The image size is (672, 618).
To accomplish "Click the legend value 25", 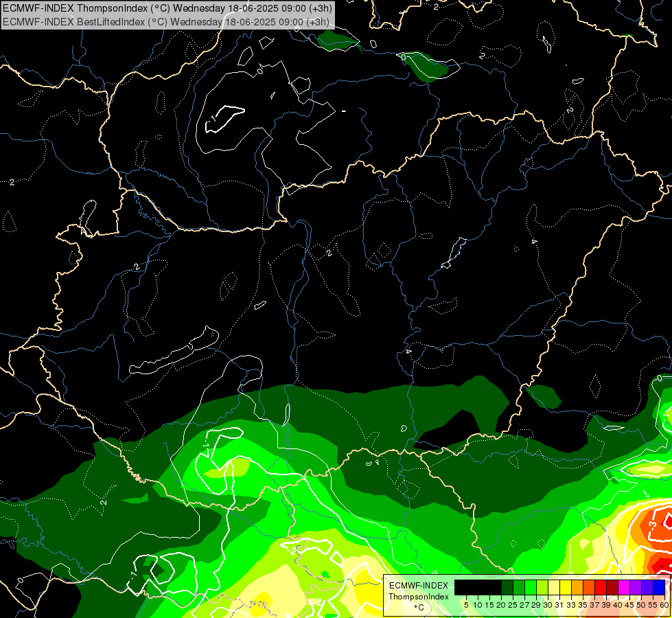I will tap(513, 605).
